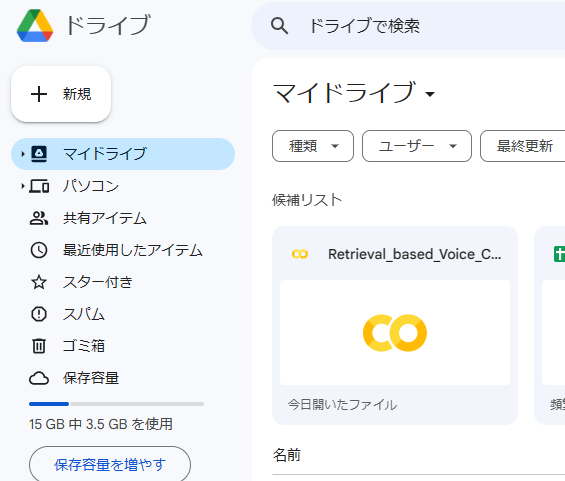Click the green Sheets icon on second card
This screenshot has width=565, height=481.
click(x=559, y=254)
